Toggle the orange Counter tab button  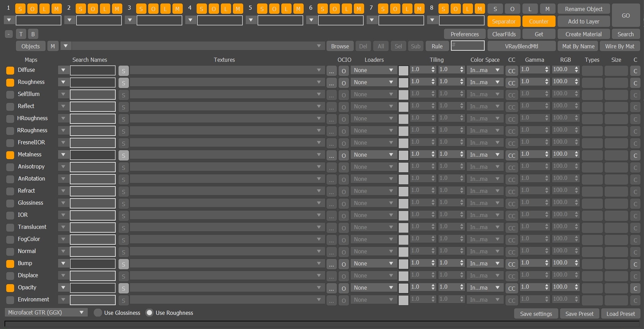538,21
